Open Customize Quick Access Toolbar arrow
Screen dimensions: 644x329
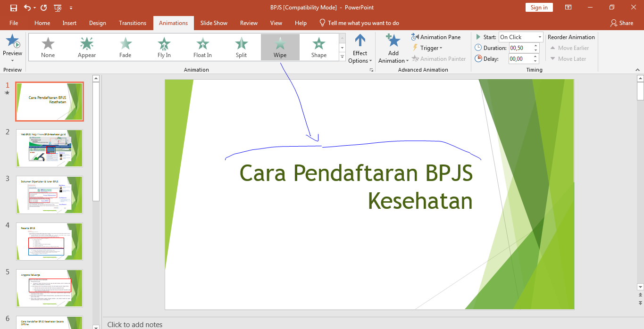click(71, 8)
